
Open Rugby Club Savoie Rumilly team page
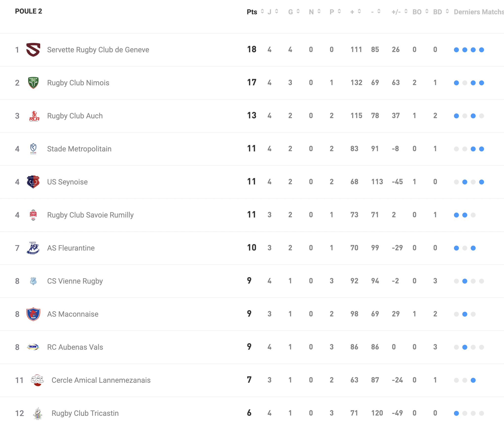90,215
